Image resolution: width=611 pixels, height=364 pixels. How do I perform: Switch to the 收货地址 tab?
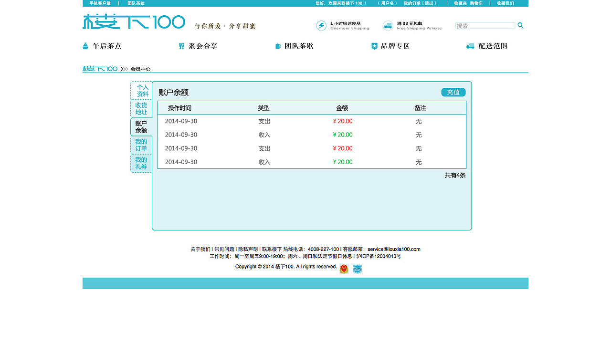click(x=141, y=109)
